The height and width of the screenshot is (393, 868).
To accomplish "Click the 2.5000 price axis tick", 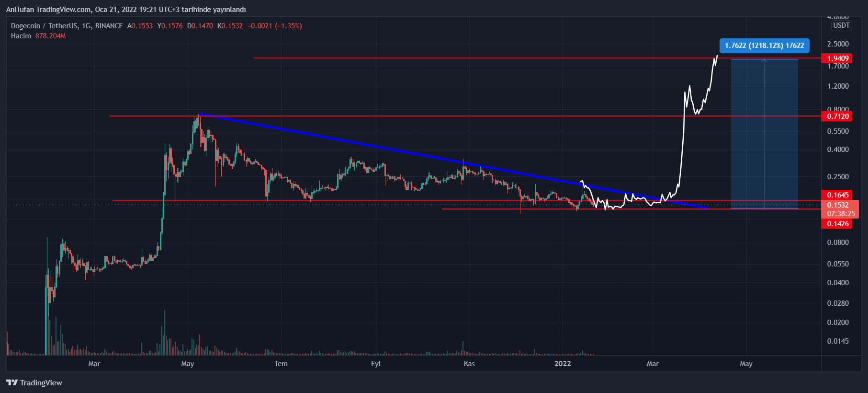I will [837, 44].
